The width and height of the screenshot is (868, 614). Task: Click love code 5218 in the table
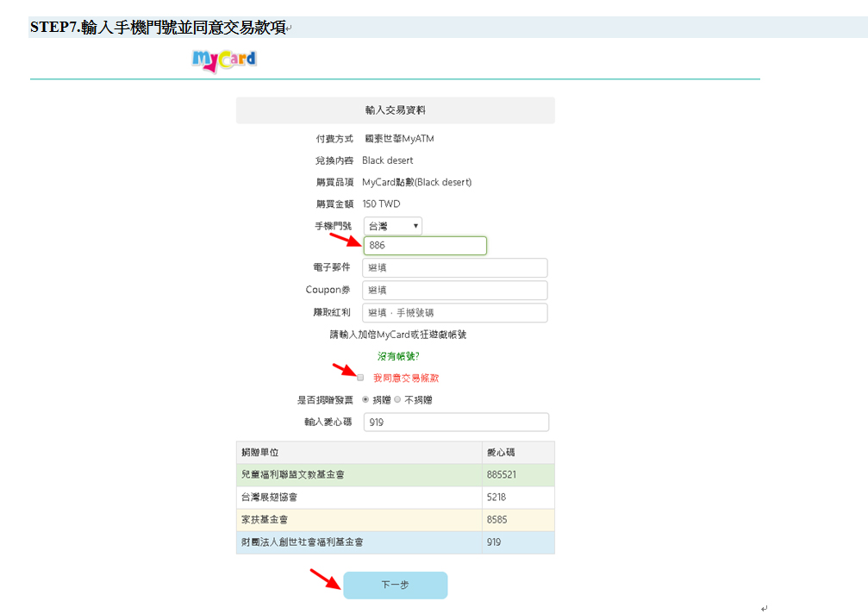tap(496, 498)
